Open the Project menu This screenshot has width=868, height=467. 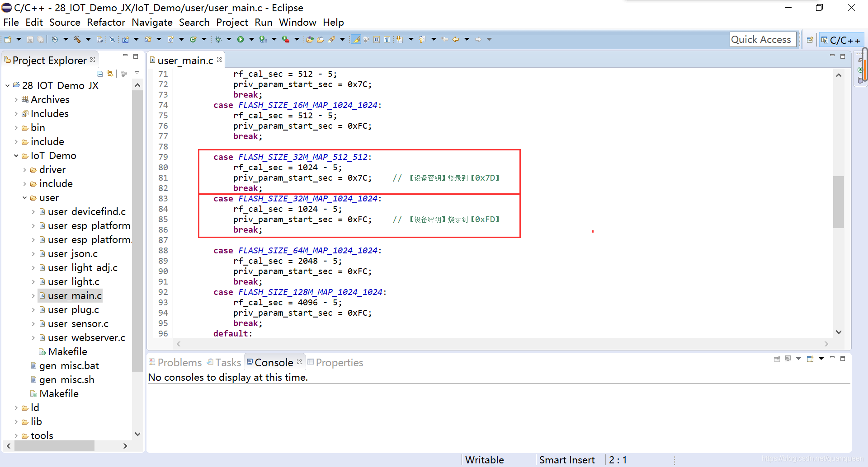[x=232, y=22]
